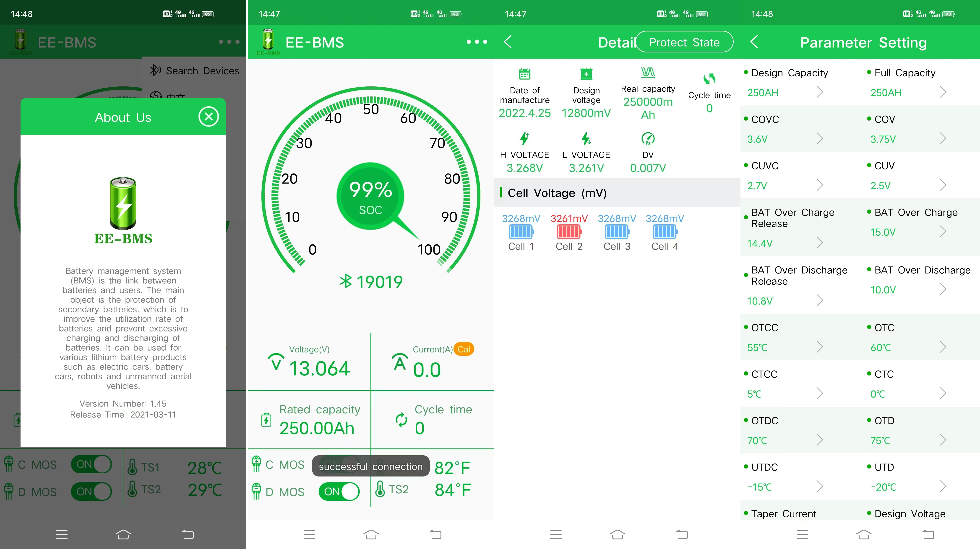Select Search Devices from the menu

(195, 71)
